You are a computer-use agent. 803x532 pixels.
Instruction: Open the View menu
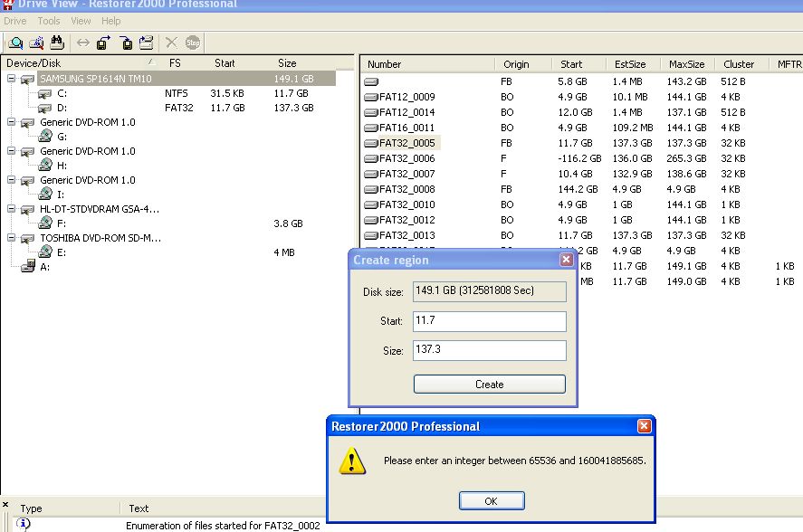tap(81, 21)
